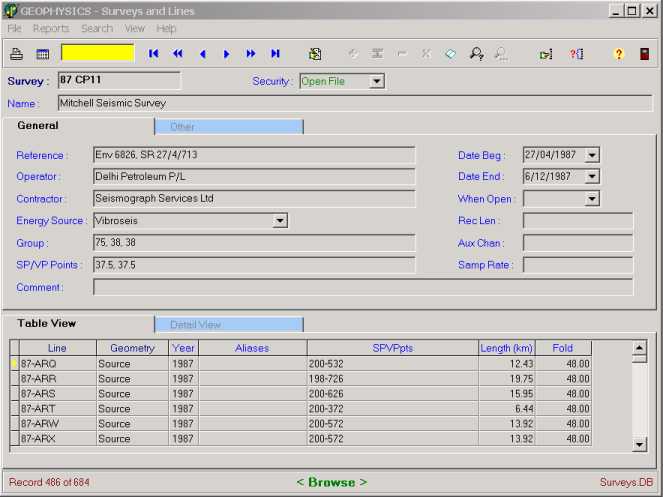The width and height of the screenshot is (663, 497).
Task: Click the green refresh sheet icon
Action: click(x=315, y=54)
